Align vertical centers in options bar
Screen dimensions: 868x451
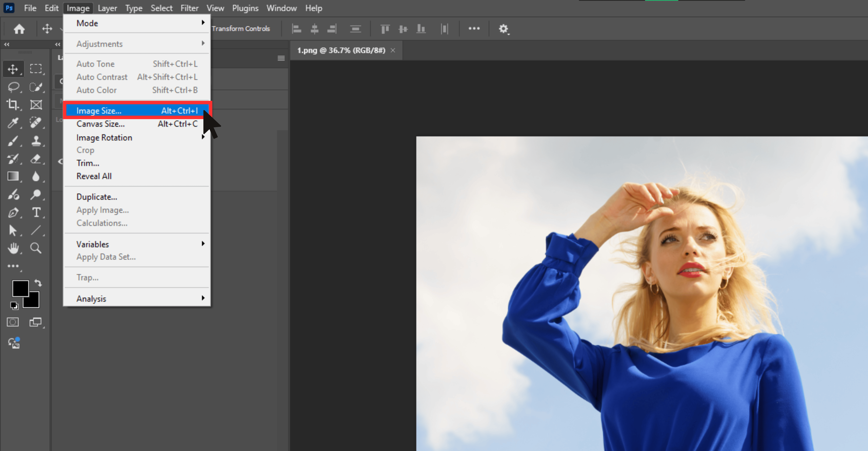pos(403,29)
